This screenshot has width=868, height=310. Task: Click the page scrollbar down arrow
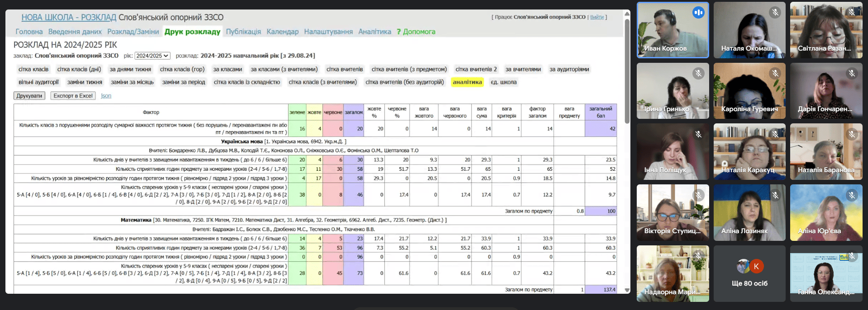coord(627,290)
